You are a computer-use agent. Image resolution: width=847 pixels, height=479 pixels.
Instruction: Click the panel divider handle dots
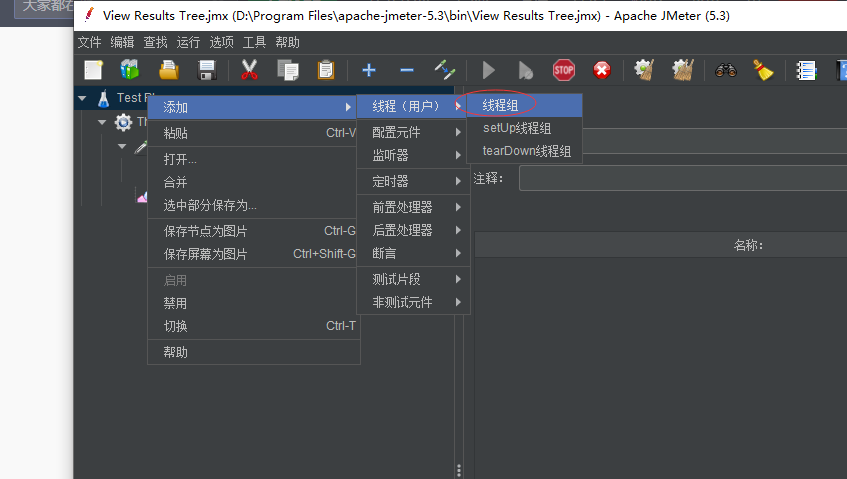(x=459, y=470)
